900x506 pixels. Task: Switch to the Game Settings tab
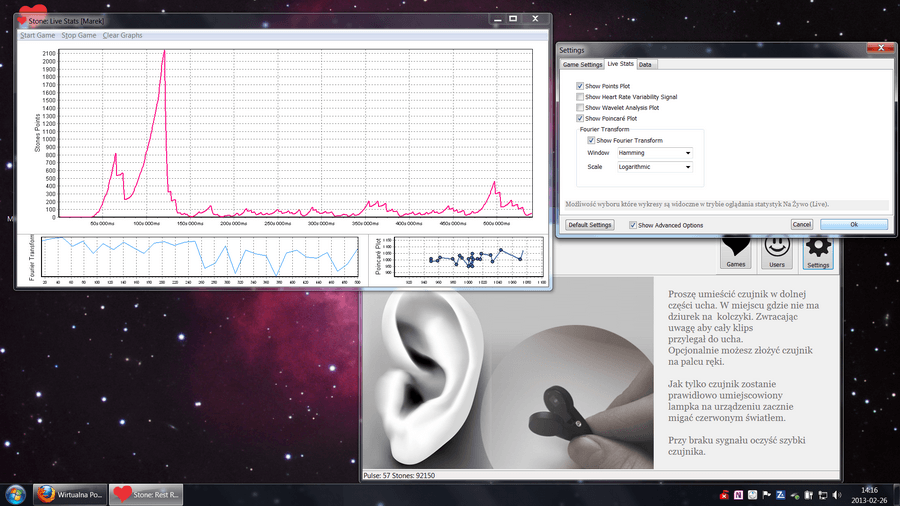point(582,65)
